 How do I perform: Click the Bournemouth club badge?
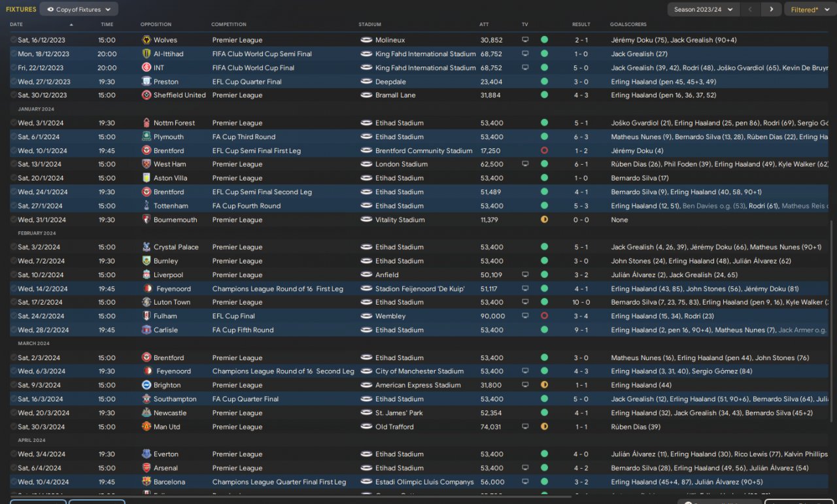(146, 220)
